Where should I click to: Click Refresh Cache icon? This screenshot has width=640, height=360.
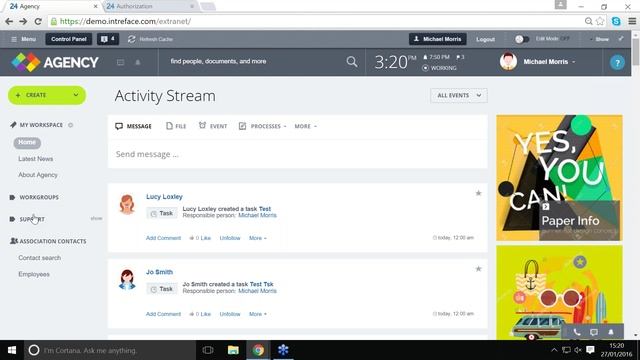tap(131, 39)
